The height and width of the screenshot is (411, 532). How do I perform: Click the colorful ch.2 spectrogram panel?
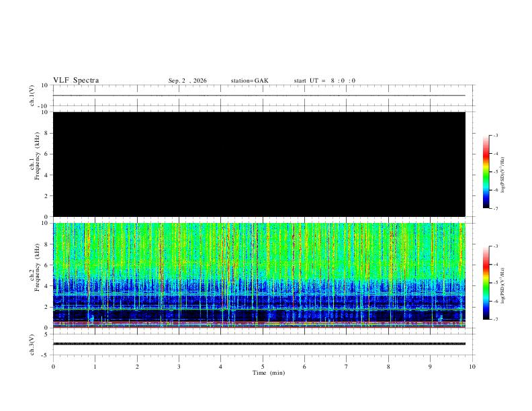coord(259,275)
